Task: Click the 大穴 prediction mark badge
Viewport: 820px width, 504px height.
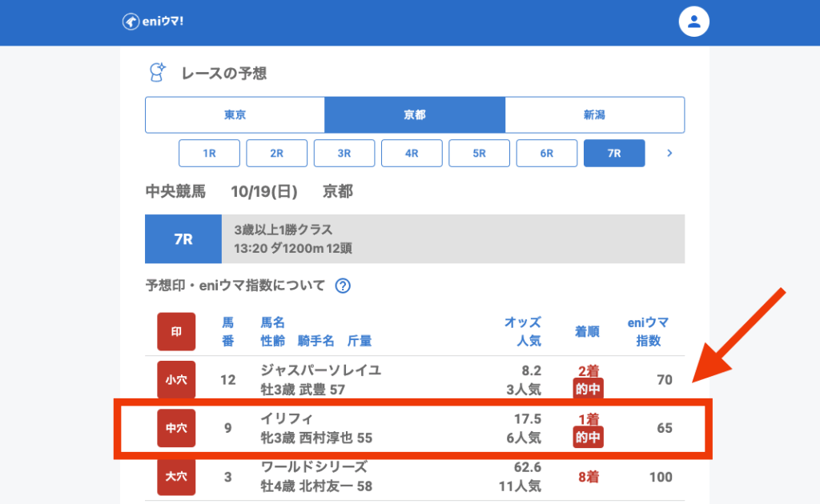Action: [x=176, y=476]
